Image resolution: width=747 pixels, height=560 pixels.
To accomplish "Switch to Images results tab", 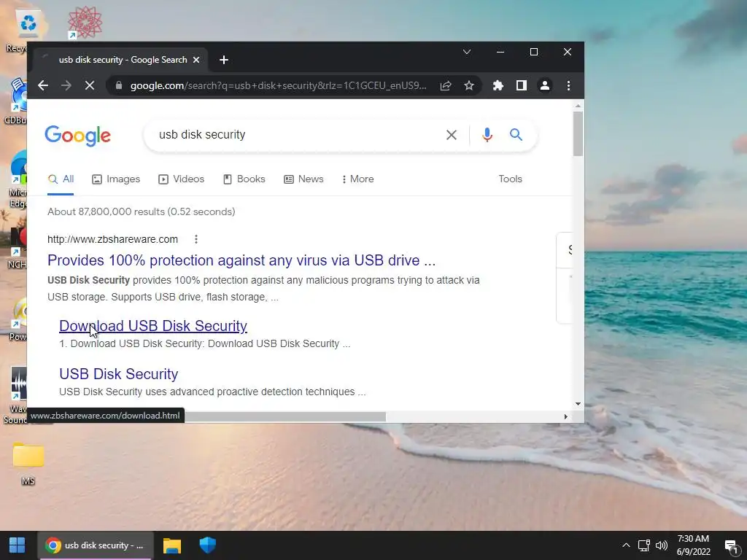I will 116,179.
